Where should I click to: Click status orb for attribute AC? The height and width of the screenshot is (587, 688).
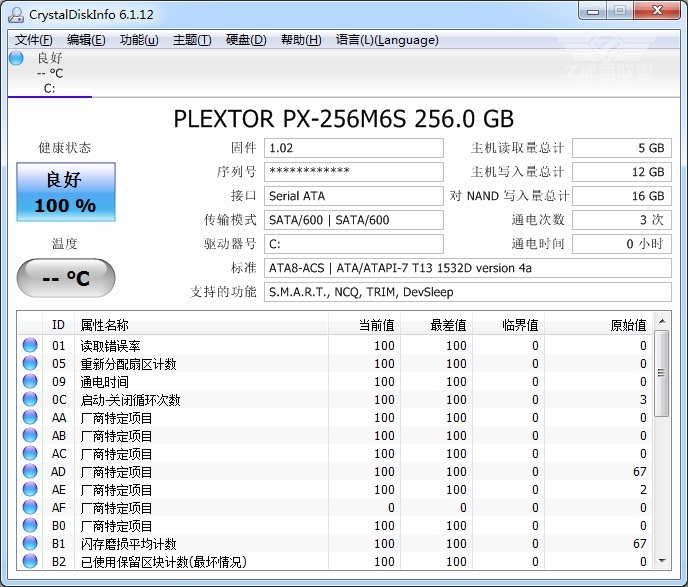coord(30,453)
